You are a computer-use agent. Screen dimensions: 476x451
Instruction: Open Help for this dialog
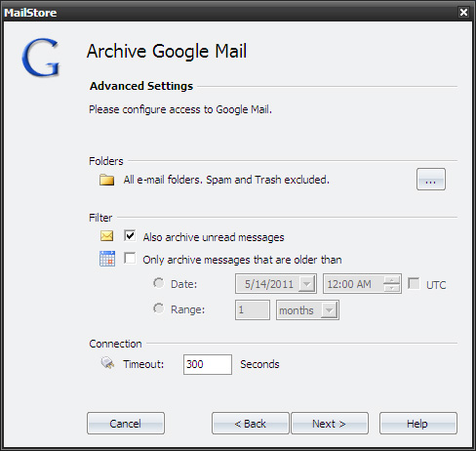tap(418, 424)
